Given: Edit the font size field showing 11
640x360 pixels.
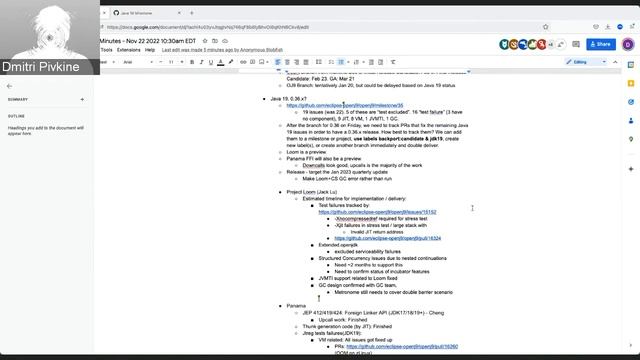Looking at the screenshot, I should tap(171, 62).
